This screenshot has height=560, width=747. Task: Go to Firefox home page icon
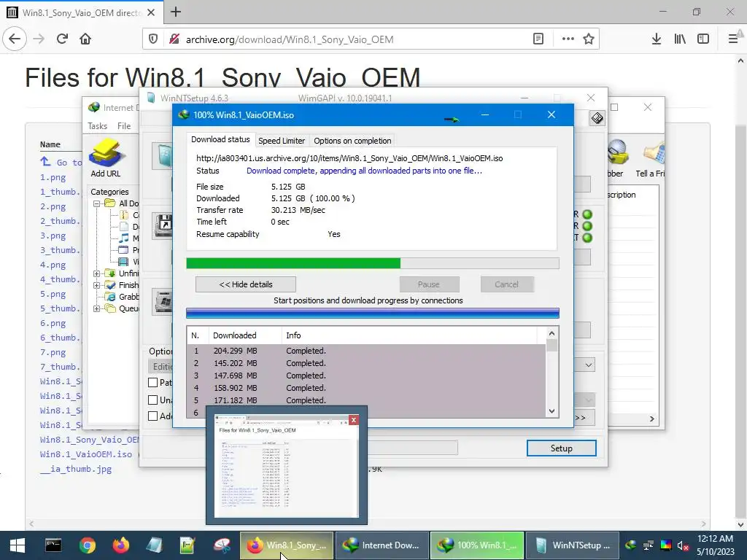pos(85,39)
